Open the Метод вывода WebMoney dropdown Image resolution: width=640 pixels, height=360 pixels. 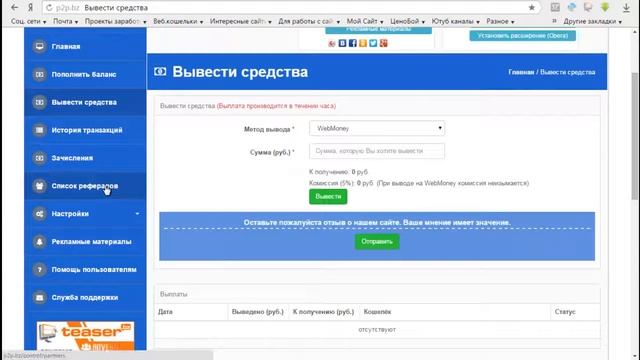pos(377,128)
